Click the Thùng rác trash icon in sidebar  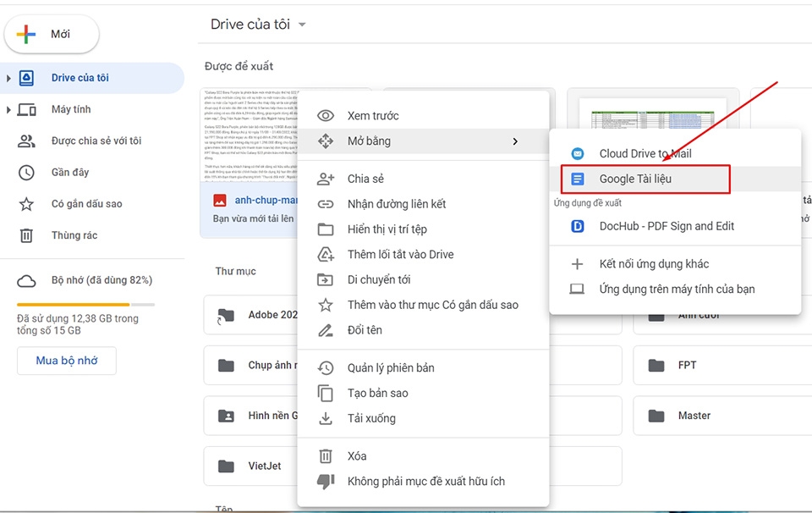click(x=26, y=236)
